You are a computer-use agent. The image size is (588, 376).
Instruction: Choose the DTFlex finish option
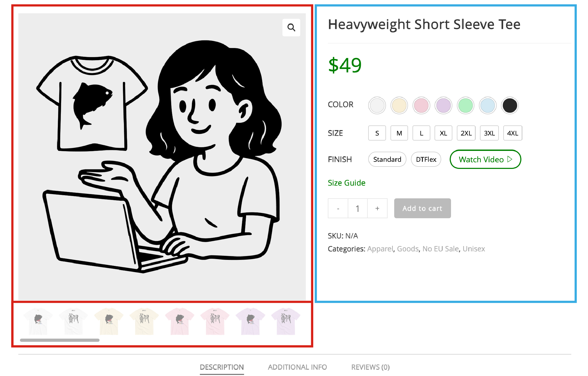pos(426,159)
